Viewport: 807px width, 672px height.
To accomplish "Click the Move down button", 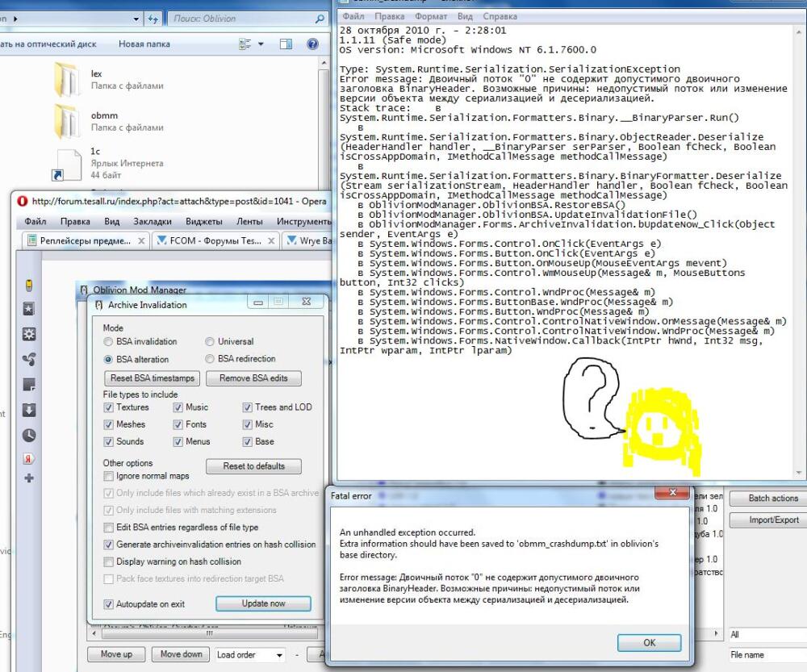I will tap(181, 654).
